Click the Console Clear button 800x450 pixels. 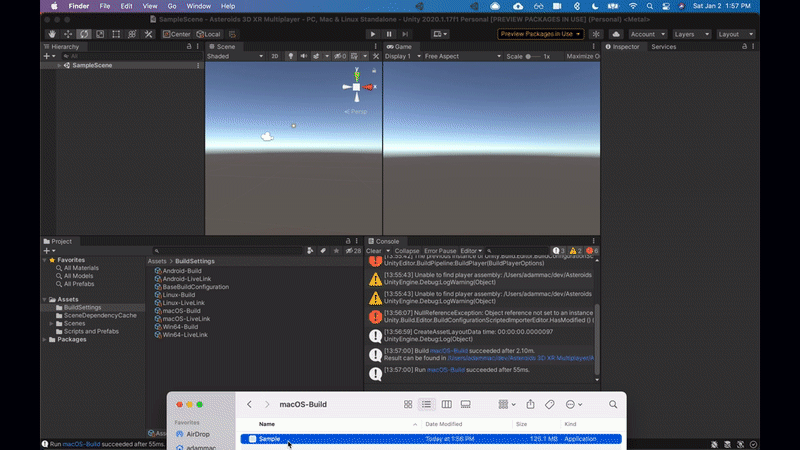pyautogui.click(x=373, y=251)
